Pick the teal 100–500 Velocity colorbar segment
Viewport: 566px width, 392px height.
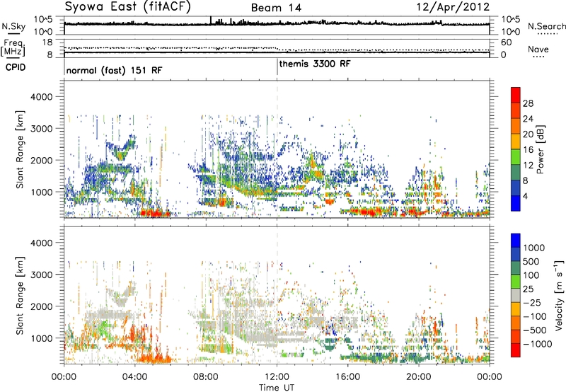516,268
